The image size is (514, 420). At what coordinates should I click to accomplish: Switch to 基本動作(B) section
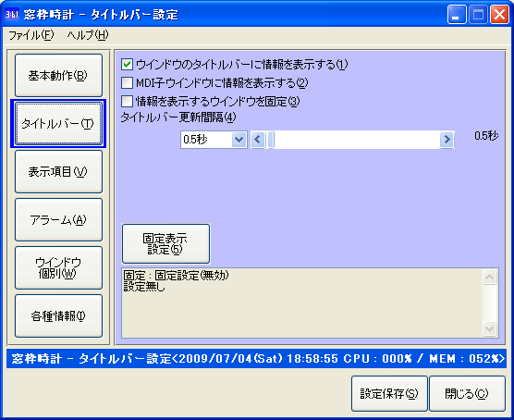pos(58,76)
